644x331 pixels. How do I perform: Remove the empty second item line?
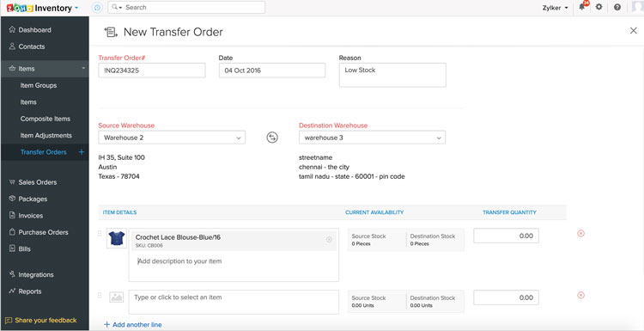[580, 295]
